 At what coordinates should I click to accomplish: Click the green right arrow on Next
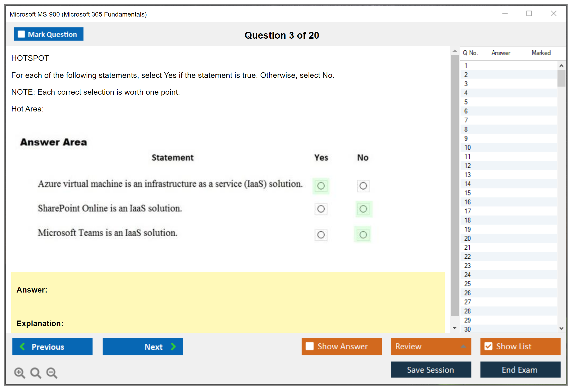[x=174, y=346]
